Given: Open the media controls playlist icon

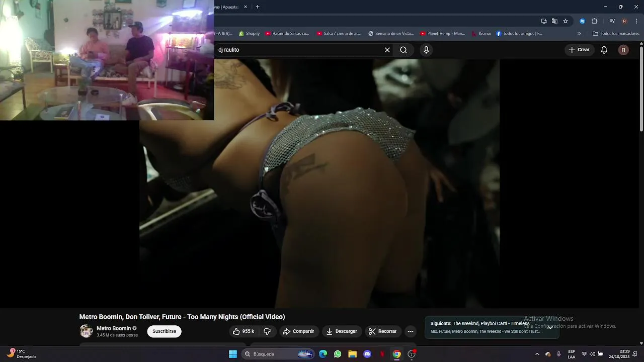Looking at the screenshot, I should 612,21.
